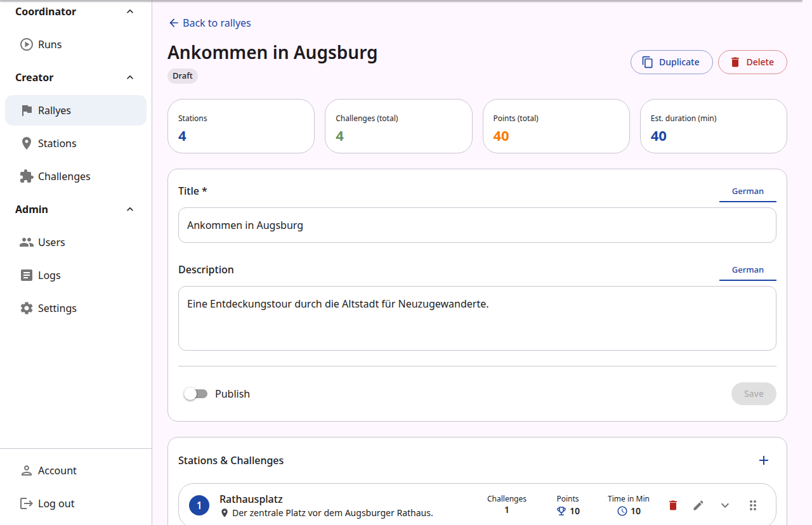Click the Settings gear icon
The image size is (812, 525).
click(27, 308)
